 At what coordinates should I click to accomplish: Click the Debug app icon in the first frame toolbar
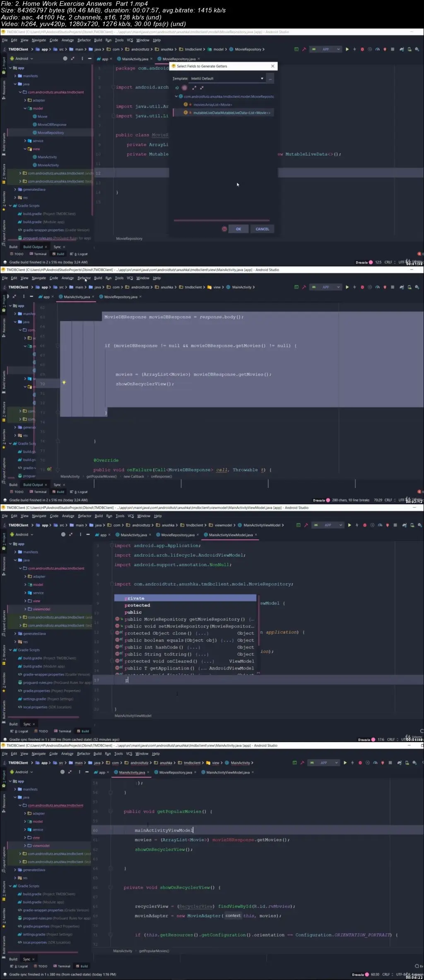tap(362, 49)
